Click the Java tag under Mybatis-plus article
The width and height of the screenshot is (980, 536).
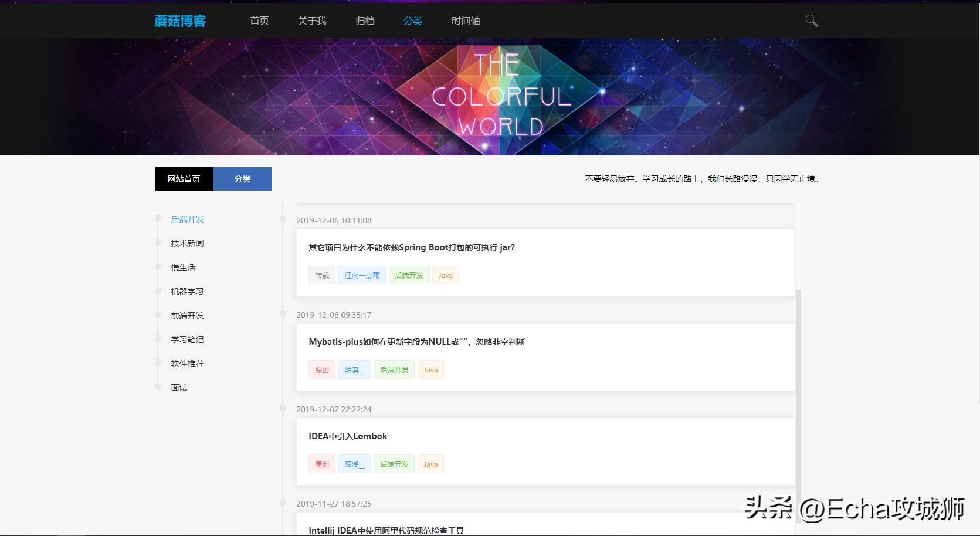pyautogui.click(x=430, y=369)
